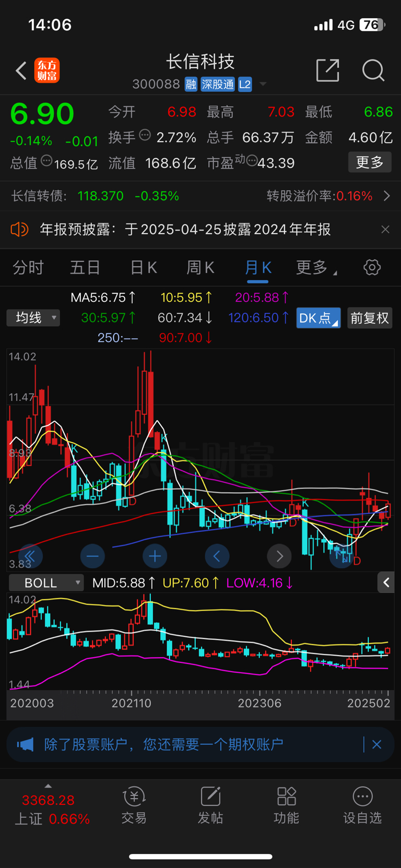Close the 期权账户 promotion banner
This screenshot has width=401, height=868.
[x=376, y=744]
